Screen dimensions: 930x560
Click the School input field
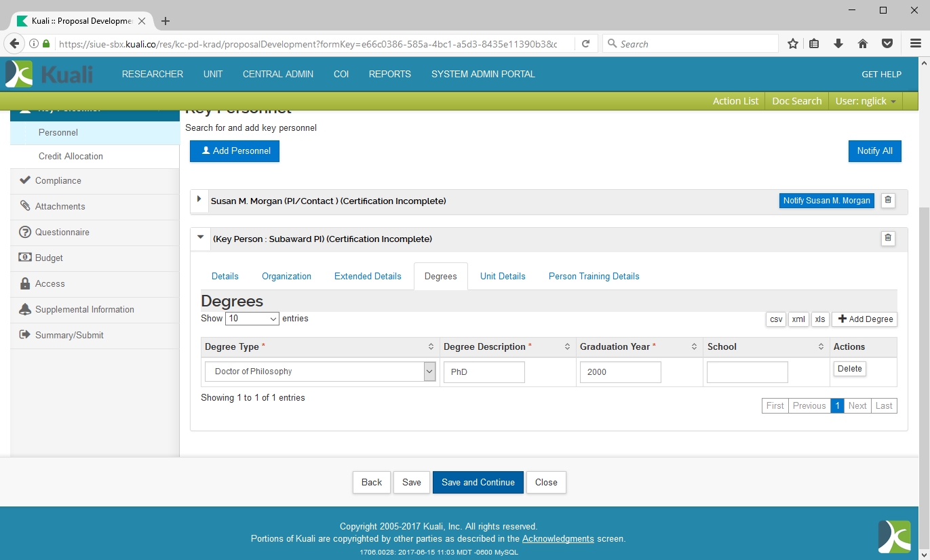tap(747, 372)
